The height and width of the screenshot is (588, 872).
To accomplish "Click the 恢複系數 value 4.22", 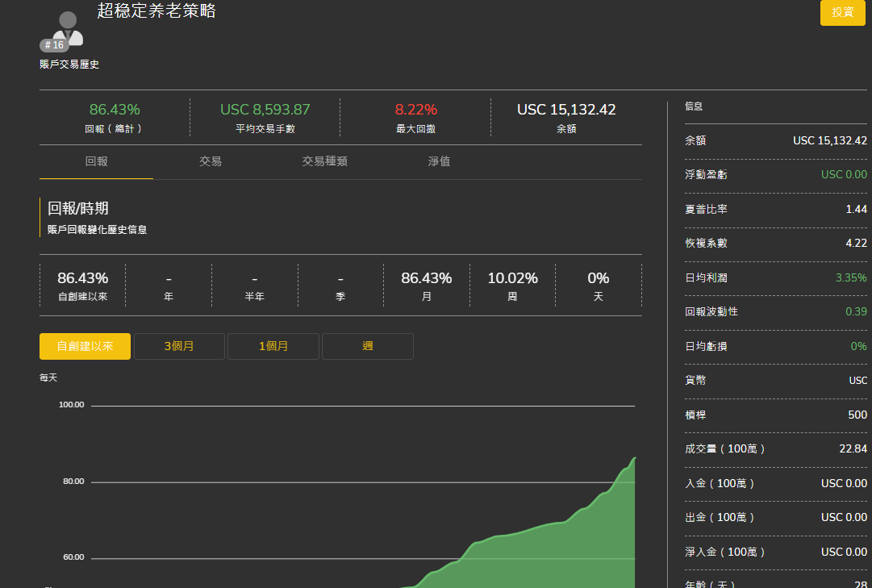I will pos(857,243).
